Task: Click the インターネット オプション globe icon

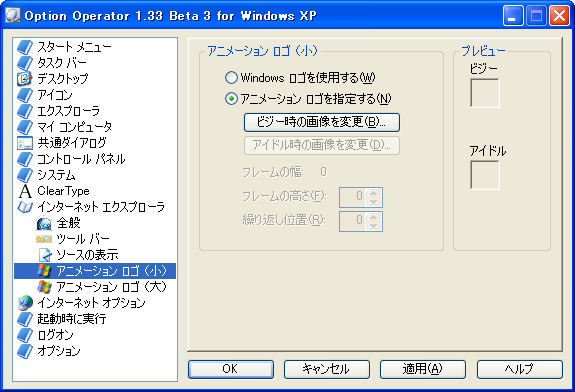Action: pos(25,303)
